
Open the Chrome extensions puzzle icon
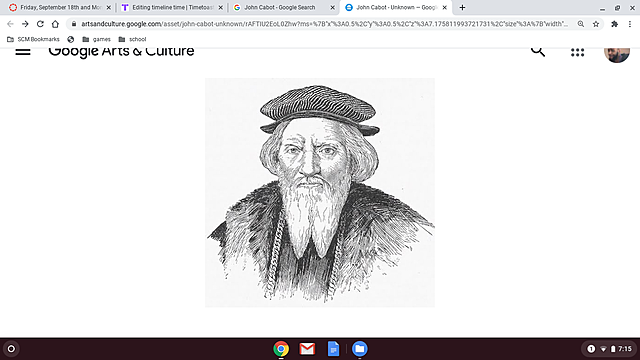click(x=614, y=24)
